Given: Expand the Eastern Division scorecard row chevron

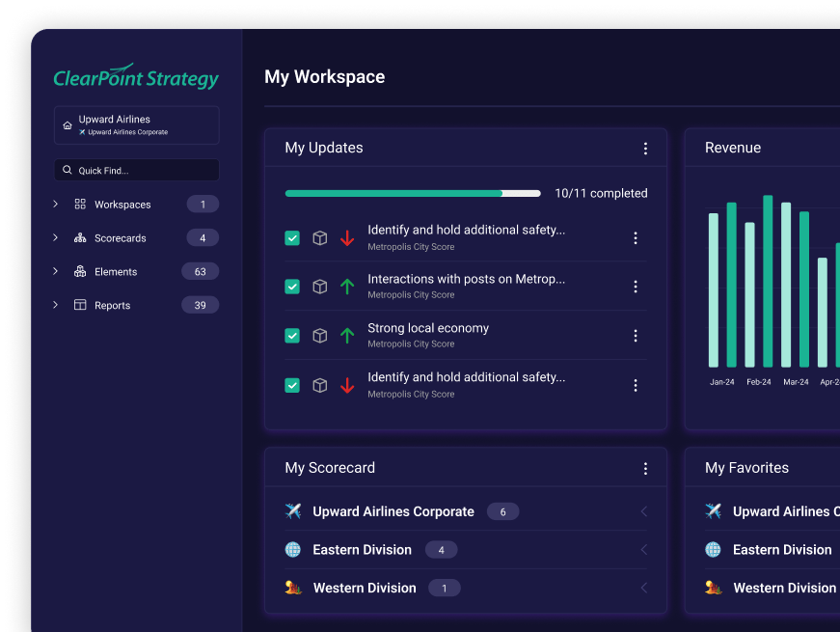Looking at the screenshot, I should pyautogui.click(x=644, y=549).
